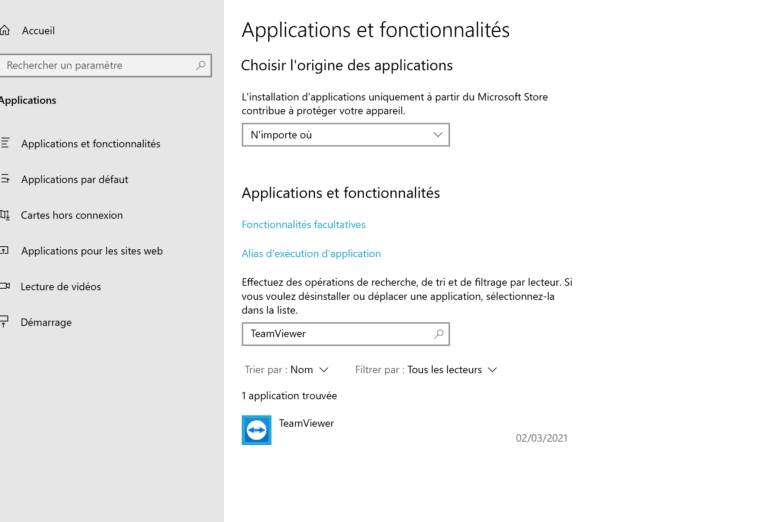Viewport: 768px width, 522px height.
Task: Expand the Filtrer par Tous les lecteurs dropdown
Action: 452,370
